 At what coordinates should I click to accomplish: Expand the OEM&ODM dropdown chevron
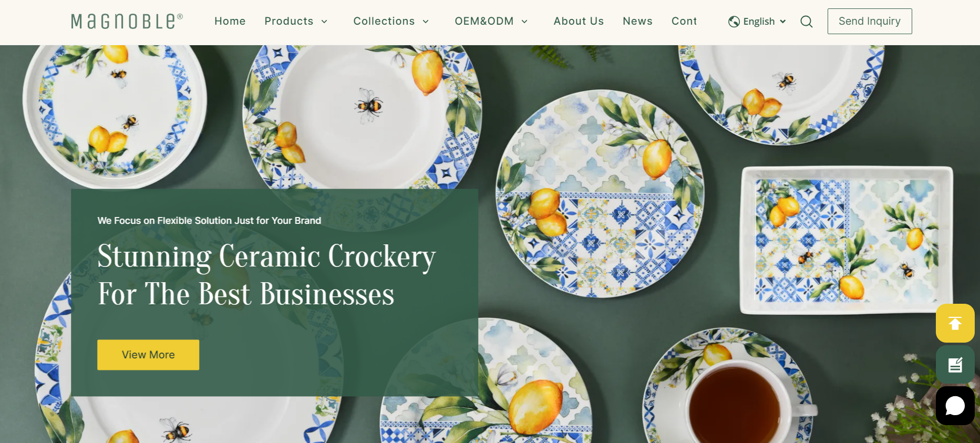pyautogui.click(x=524, y=22)
